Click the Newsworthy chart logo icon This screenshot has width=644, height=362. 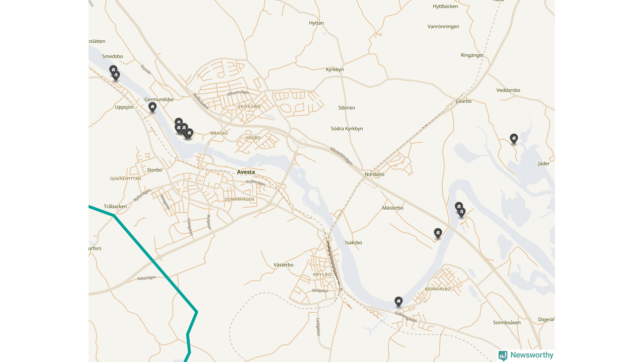pyautogui.click(x=503, y=355)
